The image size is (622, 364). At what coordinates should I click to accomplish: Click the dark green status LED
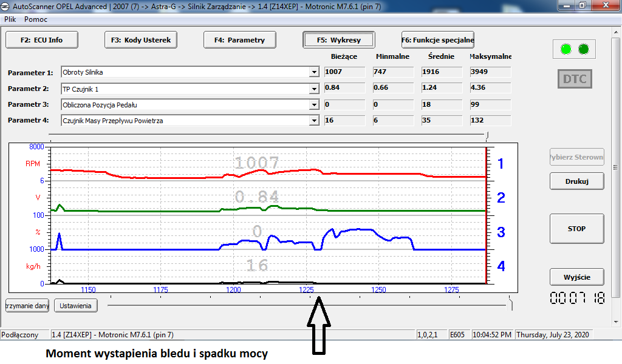click(583, 49)
